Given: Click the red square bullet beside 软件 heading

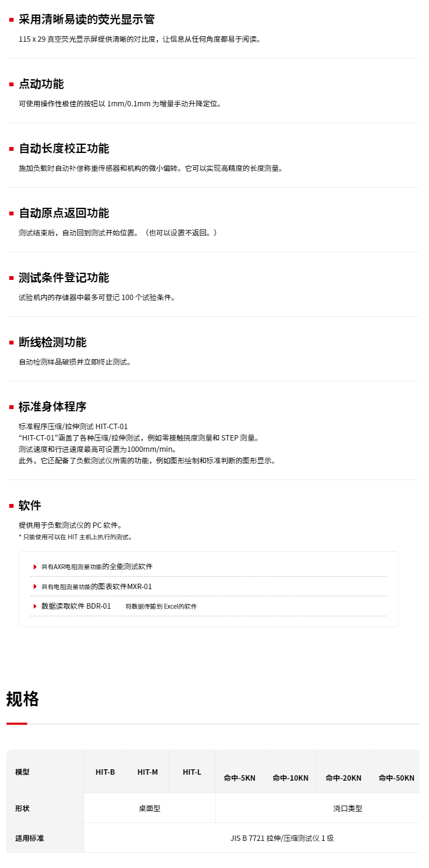Looking at the screenshot, I should coord(11,506).
